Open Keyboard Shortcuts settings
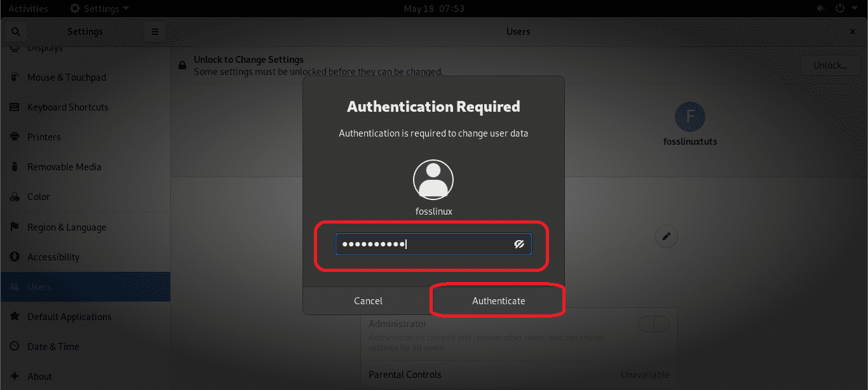Viewport: 868px width, 390px height. (x=14, y=107)
